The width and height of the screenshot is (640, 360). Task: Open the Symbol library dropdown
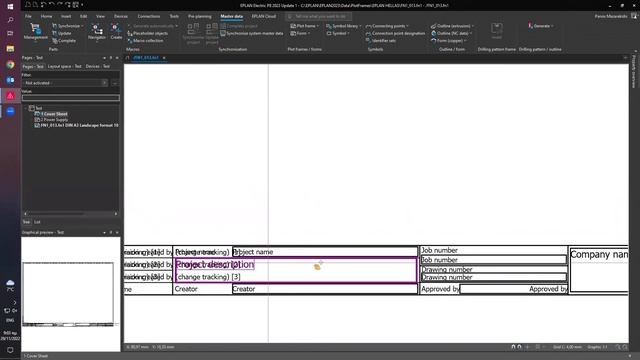coord(343,26)
